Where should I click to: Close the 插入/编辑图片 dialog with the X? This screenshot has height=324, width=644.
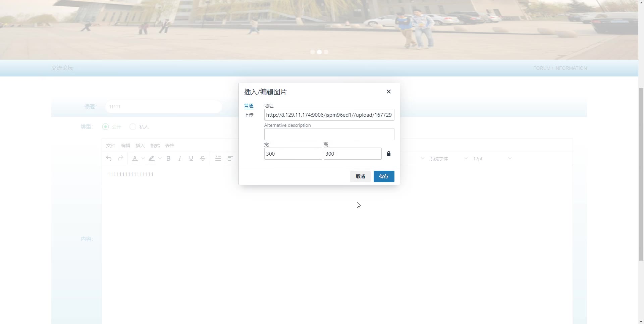(389, 92)
